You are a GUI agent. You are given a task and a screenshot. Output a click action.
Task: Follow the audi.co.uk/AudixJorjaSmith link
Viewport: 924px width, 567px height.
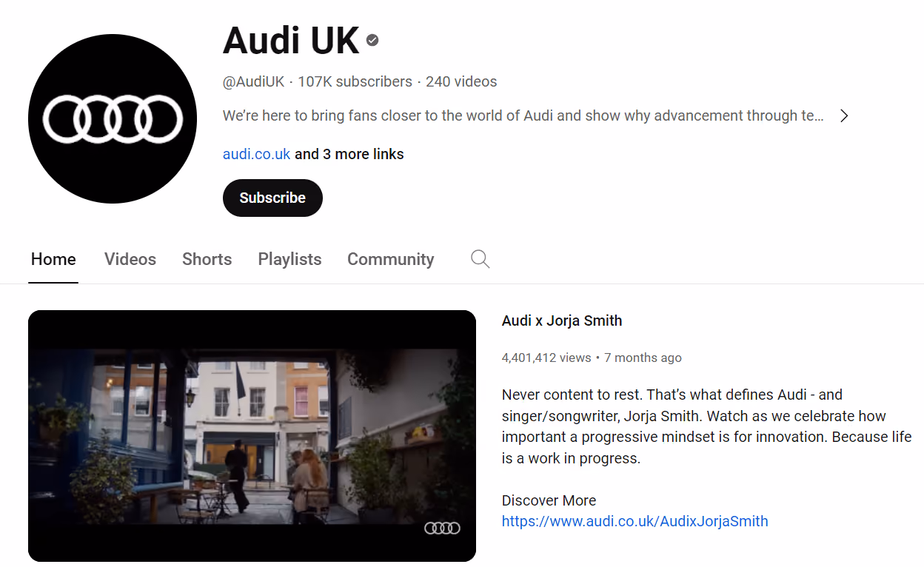[x=635, y=521]
